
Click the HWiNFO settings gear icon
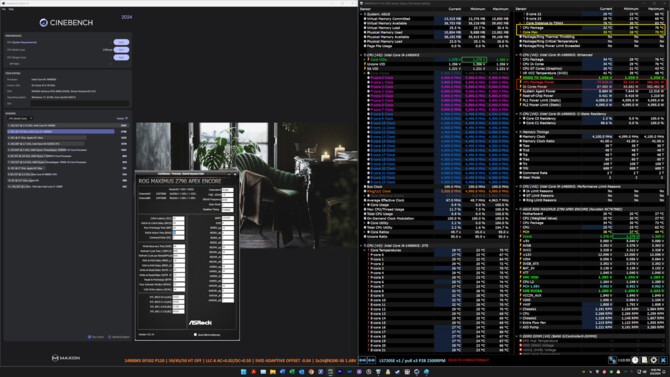pyautogui.click(x=654, y=360)
